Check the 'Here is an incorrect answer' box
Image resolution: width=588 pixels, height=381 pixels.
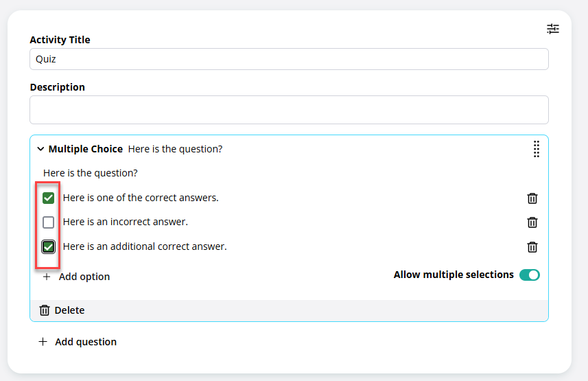tap(49, 222)
